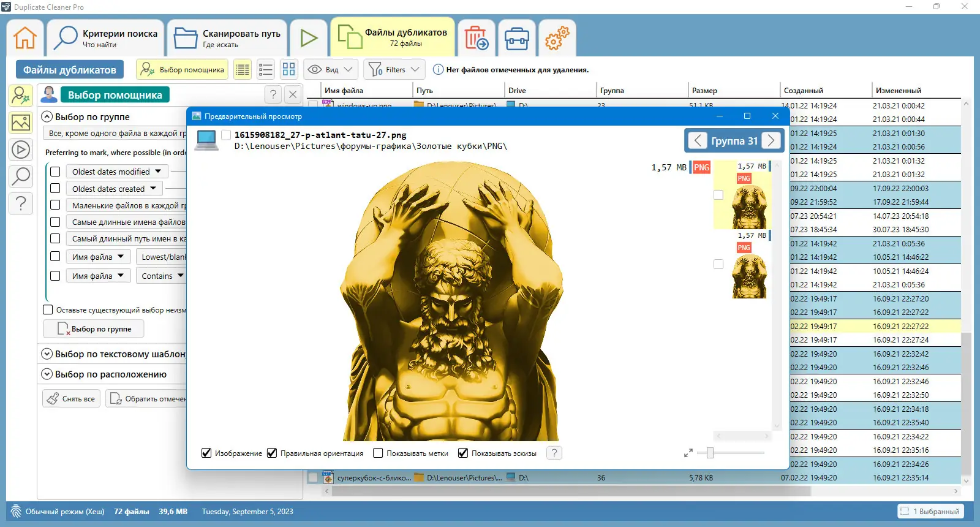Go to next group in preview
The width and height of the screenshot is (980, 527).
[771, 141]
